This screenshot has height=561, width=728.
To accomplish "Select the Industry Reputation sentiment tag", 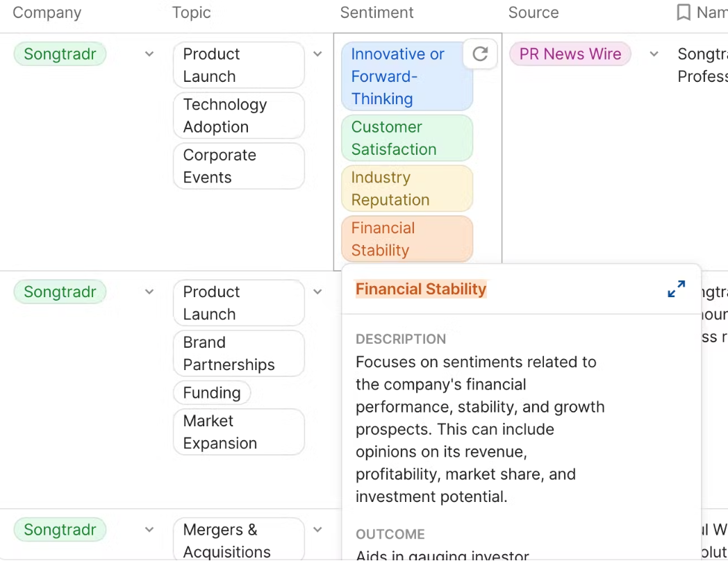I will tap(406, 189).
